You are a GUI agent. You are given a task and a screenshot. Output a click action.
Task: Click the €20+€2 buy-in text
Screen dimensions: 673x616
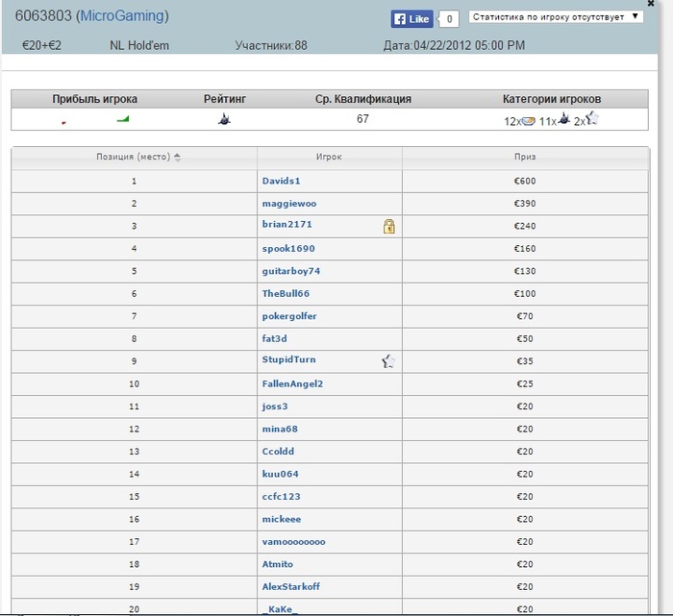click(41, 45)
